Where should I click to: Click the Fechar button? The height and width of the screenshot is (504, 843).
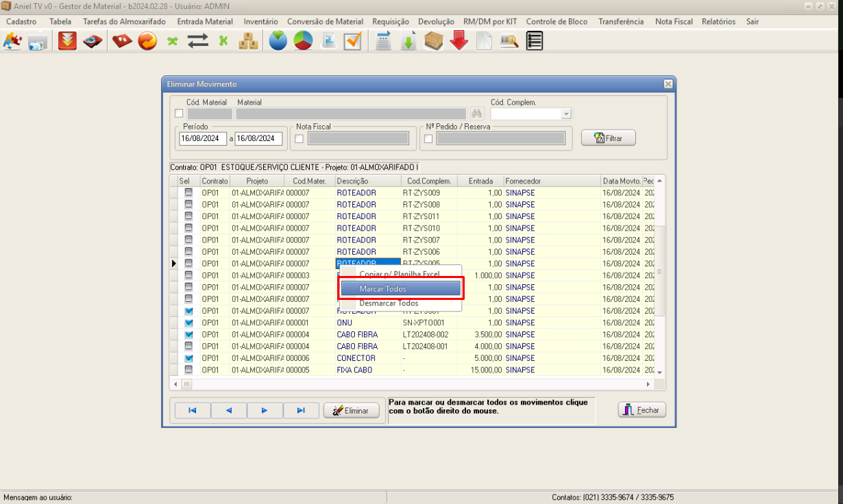tap(642, 410)
